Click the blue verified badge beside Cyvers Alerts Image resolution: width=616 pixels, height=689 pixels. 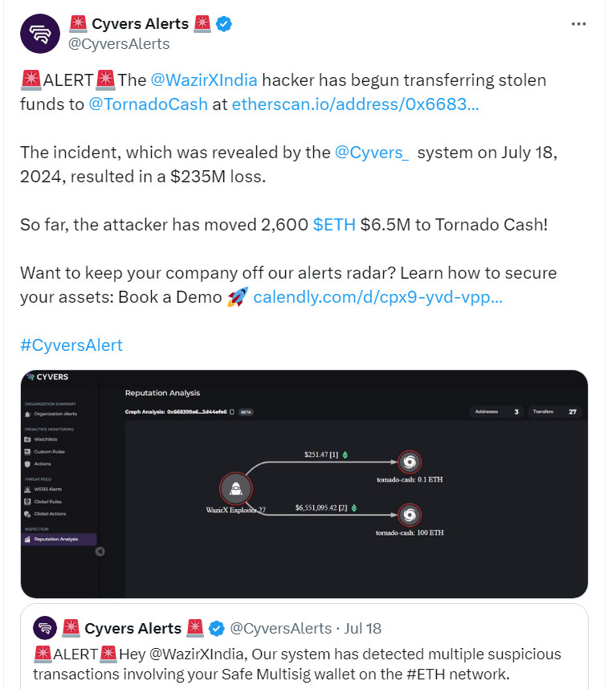pyautogui.click(x=224, y=24)
